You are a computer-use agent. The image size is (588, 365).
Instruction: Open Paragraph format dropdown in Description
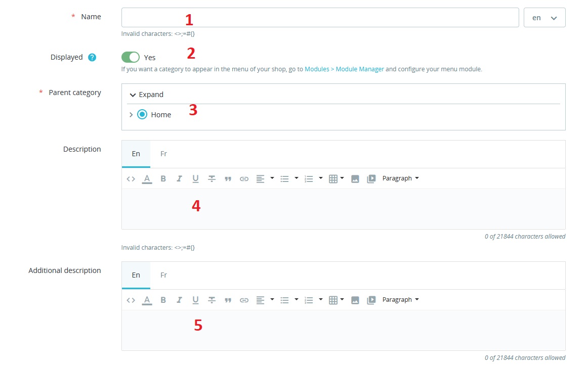400,178
